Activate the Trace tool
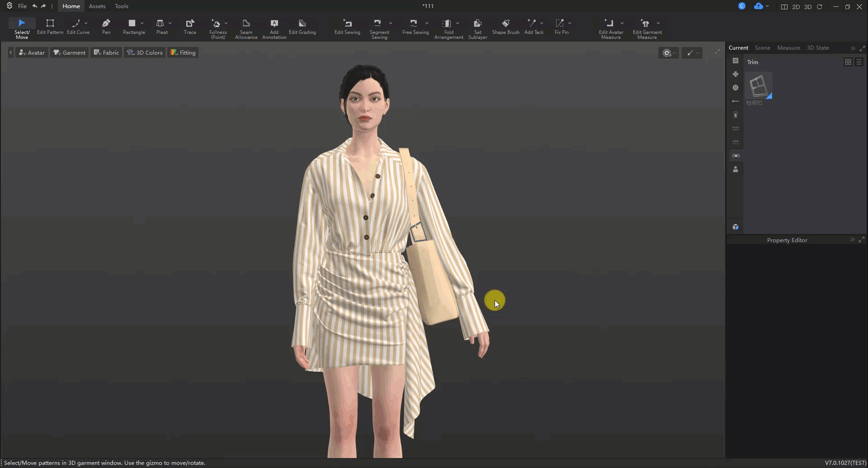This screenshot has width=868, height=468. 190,26
